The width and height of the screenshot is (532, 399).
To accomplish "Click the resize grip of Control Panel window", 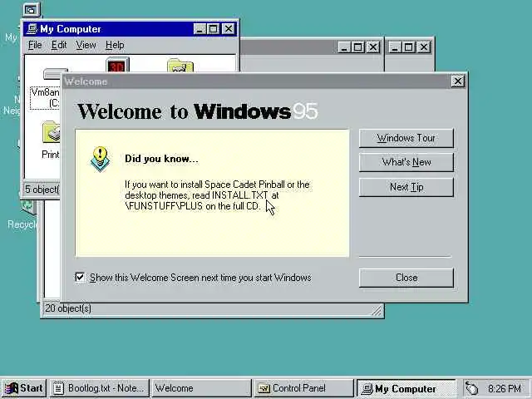I will (x=377, y=310).
